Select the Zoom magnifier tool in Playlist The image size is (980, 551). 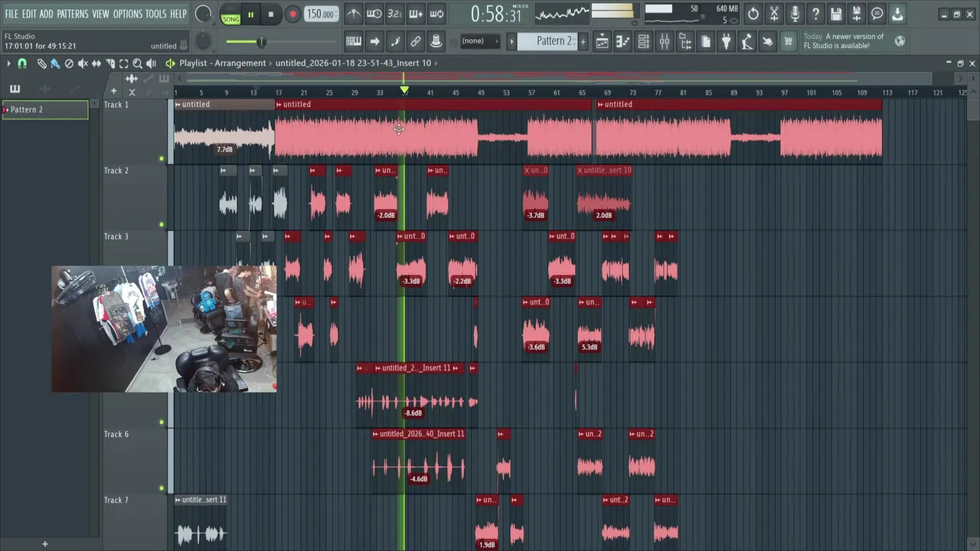tap(137, 64)
